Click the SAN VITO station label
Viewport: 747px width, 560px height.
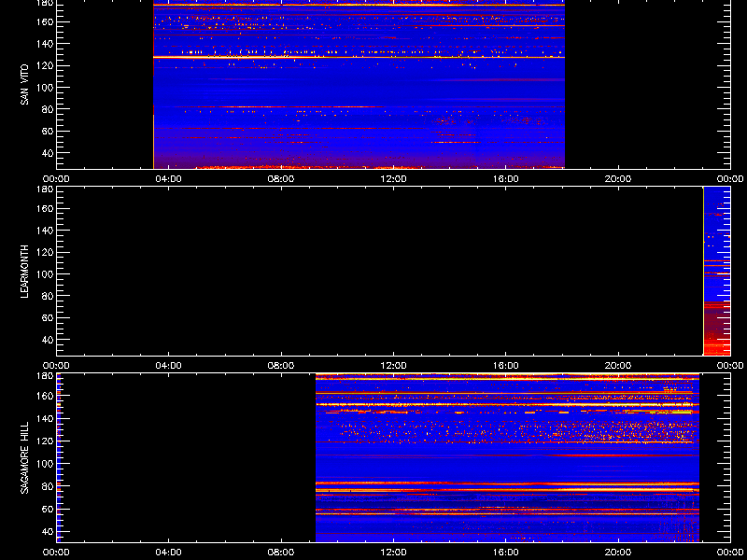point(25,85)
